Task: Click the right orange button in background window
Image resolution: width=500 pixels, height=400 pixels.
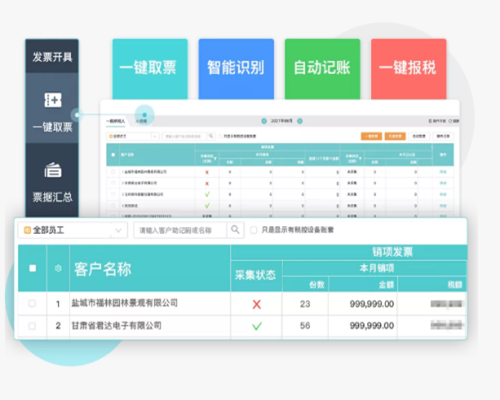Action: [395, 136]
